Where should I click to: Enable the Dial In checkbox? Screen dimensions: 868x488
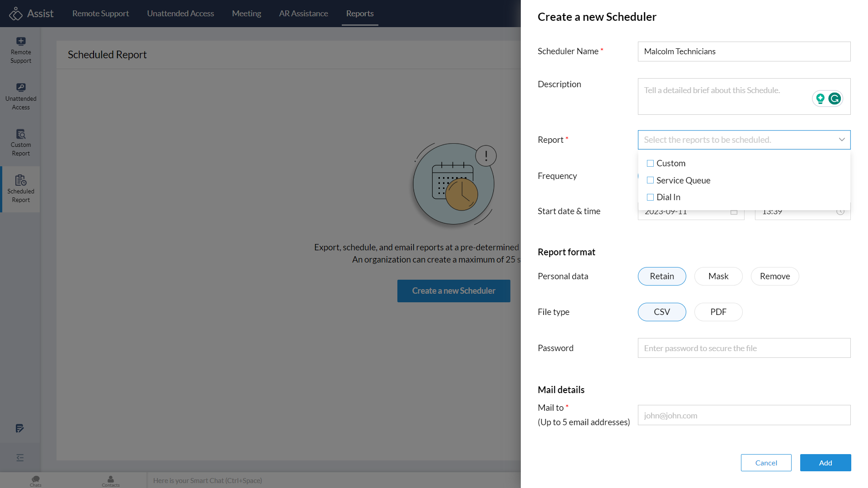tap(650, 197)
